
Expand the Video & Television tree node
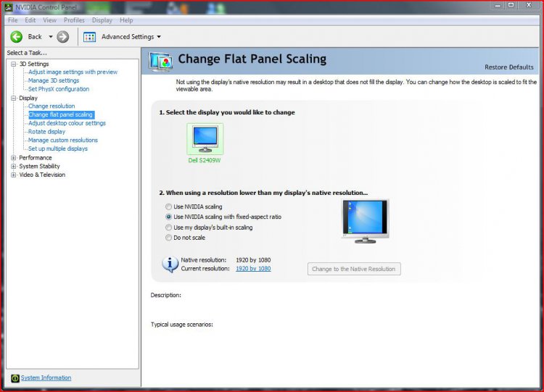coord(14,175)
